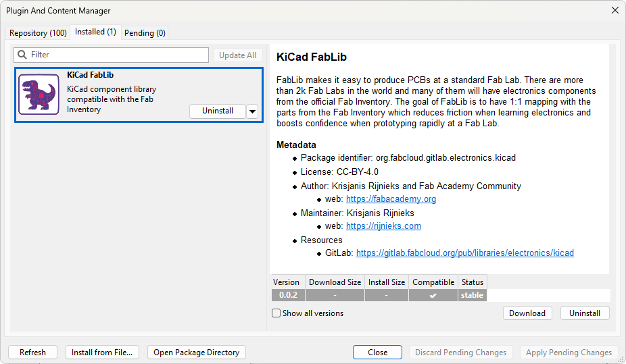Close the Plugin and Content Manager window
Image resolution: width=626 pixels, height=364 pixels.
615,11
